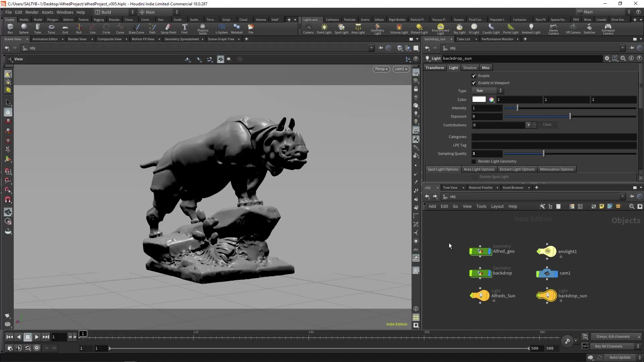
Task: Open the Build desktop dropdown
Action: tap(114, 12)
